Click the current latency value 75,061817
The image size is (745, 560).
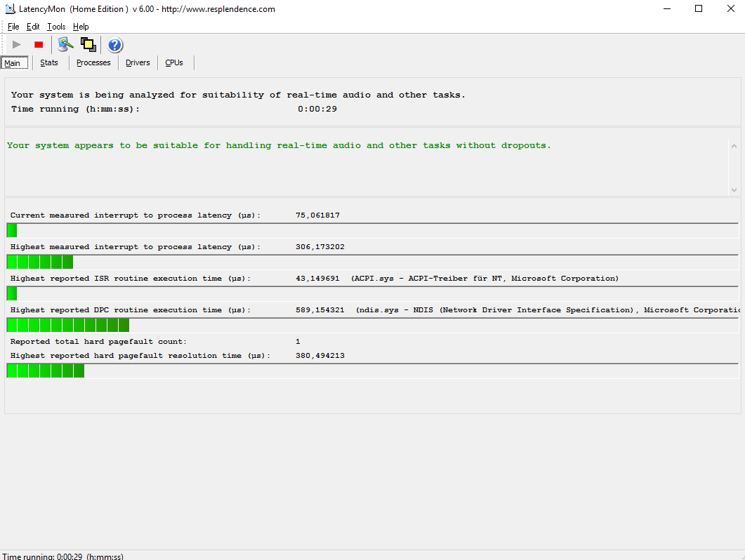coord(317,215)
